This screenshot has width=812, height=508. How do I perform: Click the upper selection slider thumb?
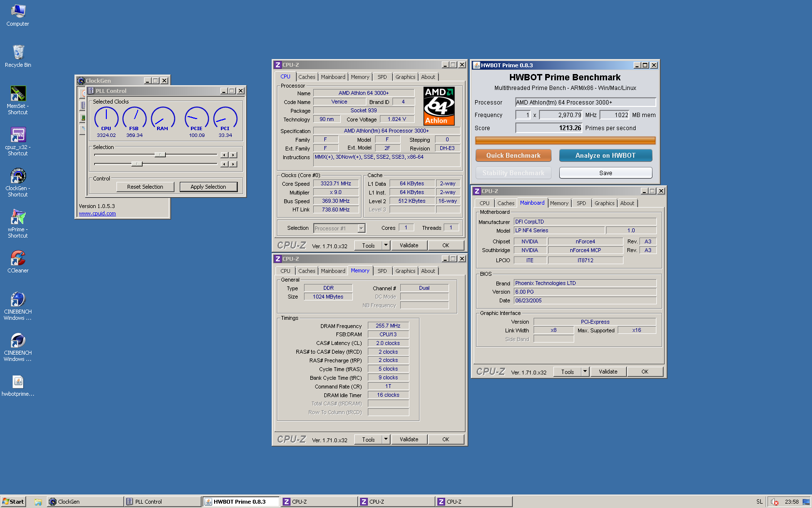[160, 155]
